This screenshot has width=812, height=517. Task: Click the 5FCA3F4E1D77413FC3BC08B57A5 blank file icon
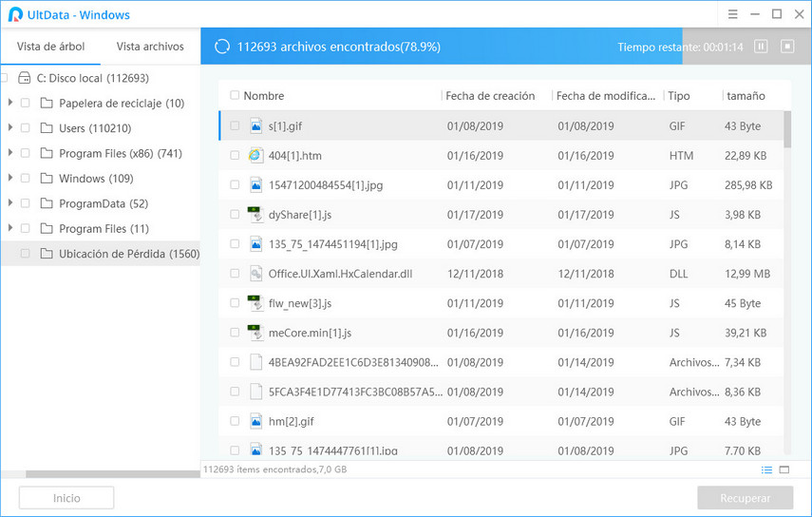coord(255,392)
